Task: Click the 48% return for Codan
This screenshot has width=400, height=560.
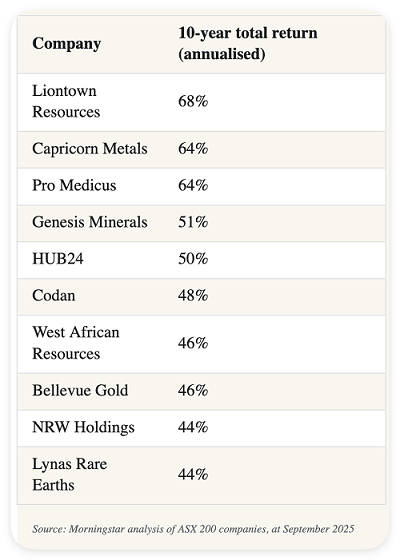Action: [x=193, y=296]
